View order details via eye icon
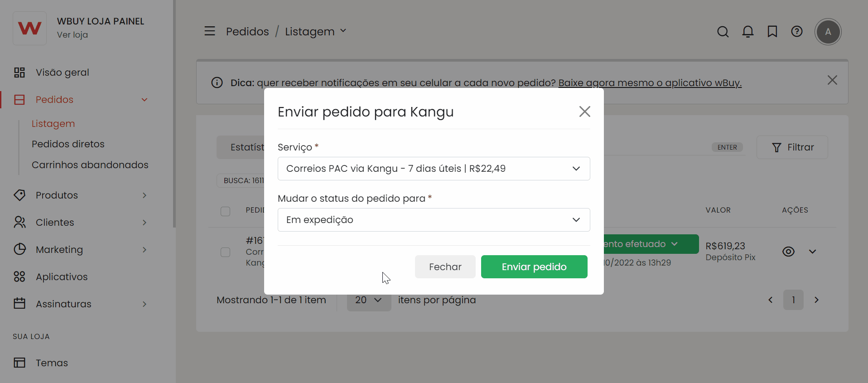 788,252
